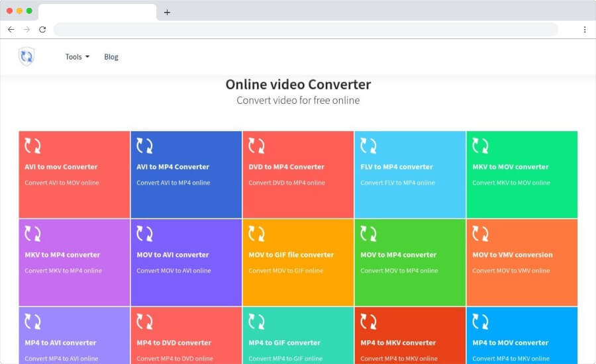The image size is (596, 364).
Task: Click convert icon on DVD to MP4 card
Action: click(x=256, y=146)
